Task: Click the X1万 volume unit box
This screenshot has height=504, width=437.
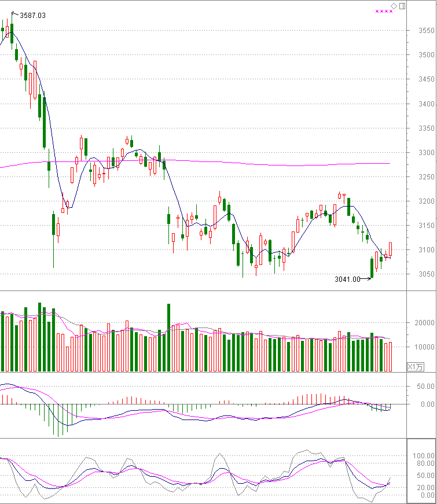Action: click(416, 366)
